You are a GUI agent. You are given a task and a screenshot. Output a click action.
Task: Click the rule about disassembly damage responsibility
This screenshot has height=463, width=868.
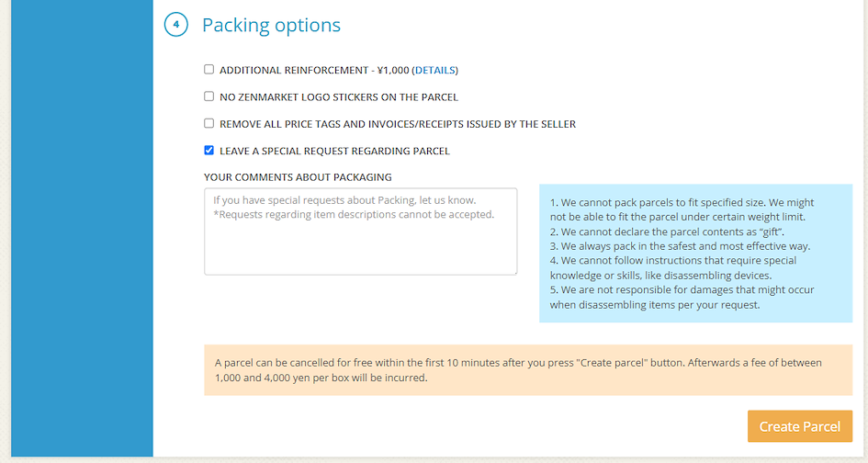click(x=682, y=298)
